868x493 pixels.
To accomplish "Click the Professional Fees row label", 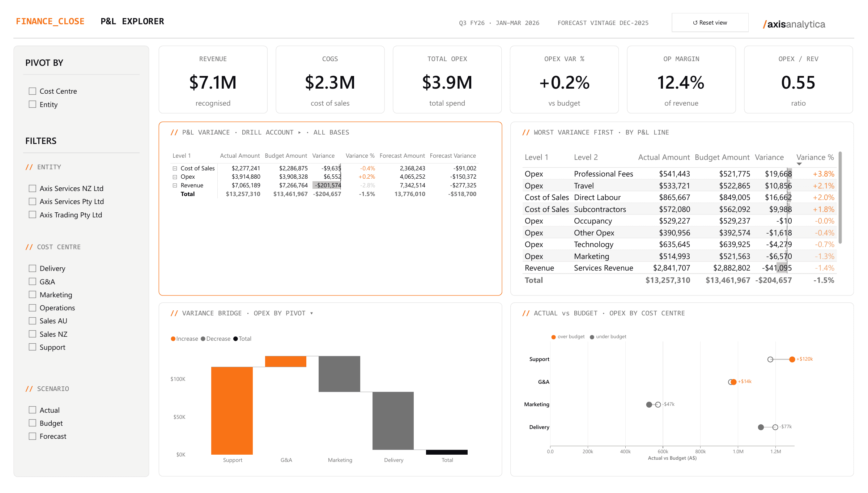I will click(603, 174).
